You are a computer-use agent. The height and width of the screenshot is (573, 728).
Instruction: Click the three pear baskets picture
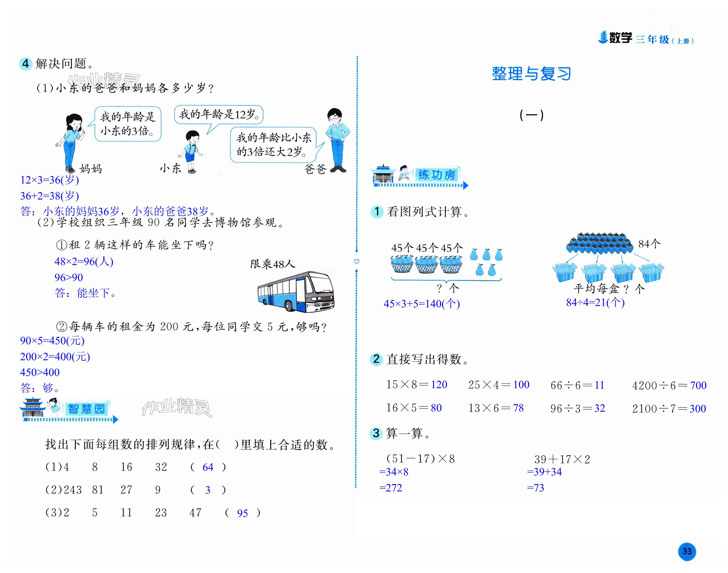[426, 264]
